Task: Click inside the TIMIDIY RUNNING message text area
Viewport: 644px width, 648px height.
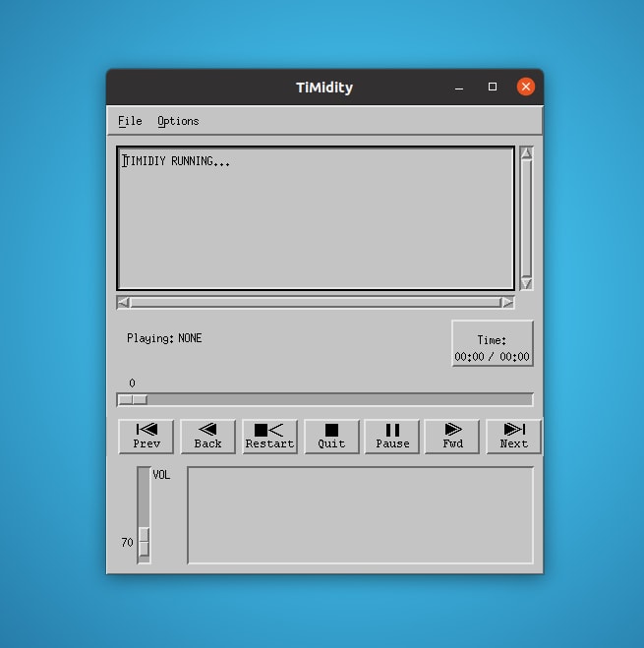Action: pos(316,218)
